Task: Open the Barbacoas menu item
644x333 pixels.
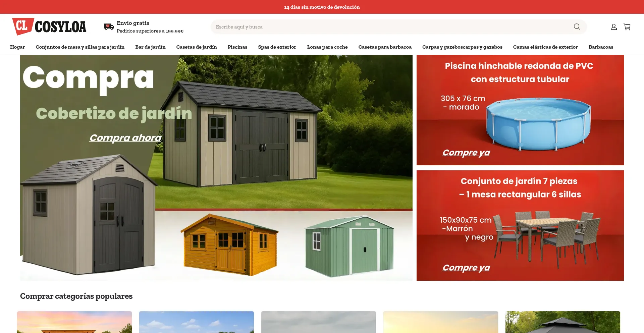Action: click(601, 47)
